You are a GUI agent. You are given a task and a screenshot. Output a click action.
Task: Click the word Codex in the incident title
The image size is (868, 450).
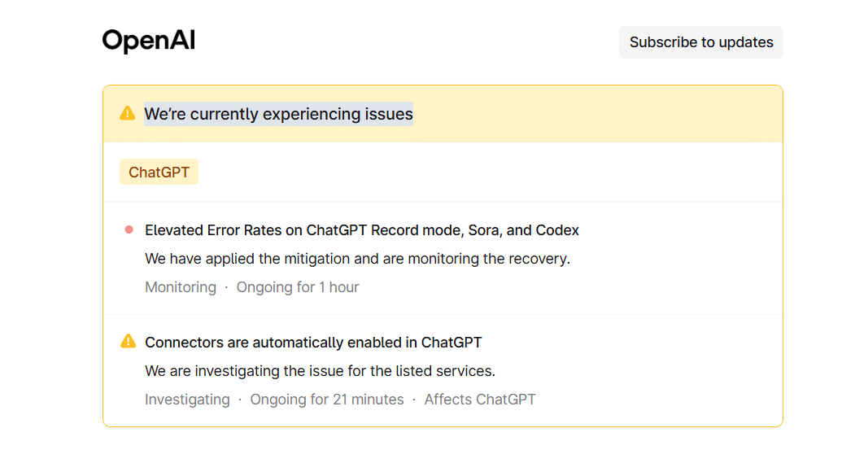click(x=557, y=230)
